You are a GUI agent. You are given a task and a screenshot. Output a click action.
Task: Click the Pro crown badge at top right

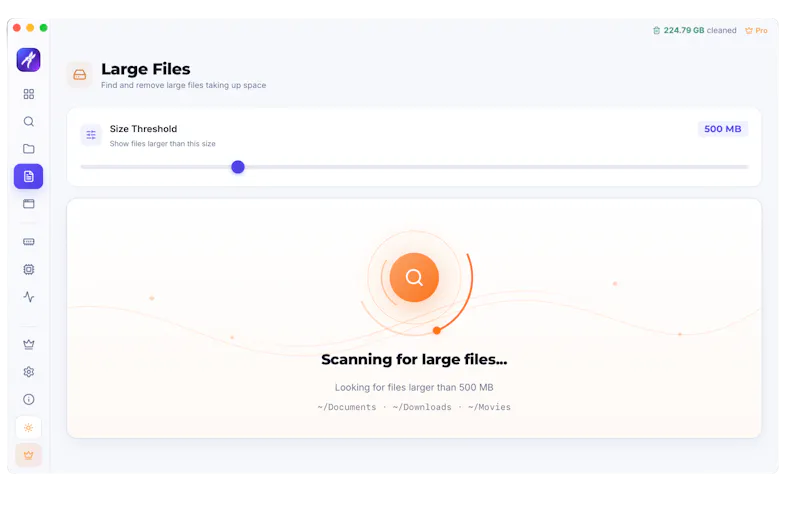click(x=756, y=31)
